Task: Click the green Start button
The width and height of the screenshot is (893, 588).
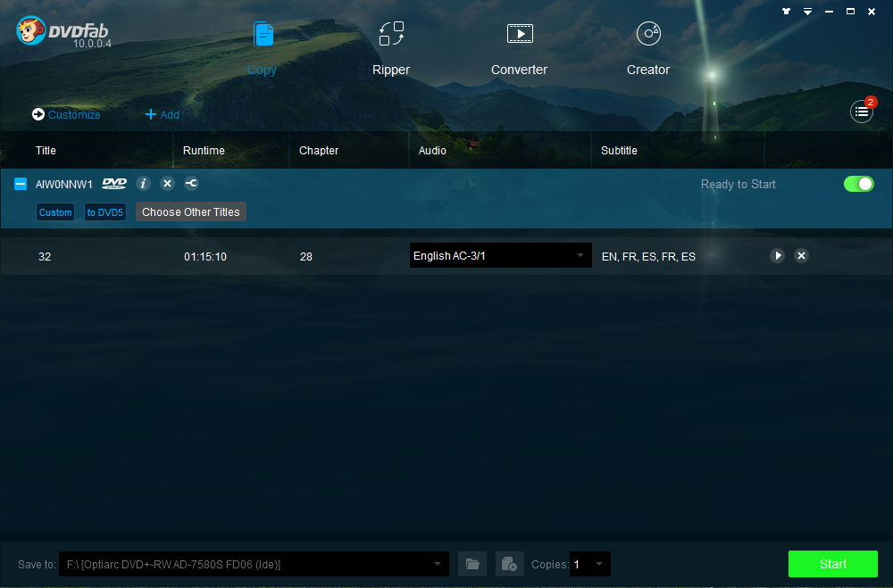Action: click(832, 564)
